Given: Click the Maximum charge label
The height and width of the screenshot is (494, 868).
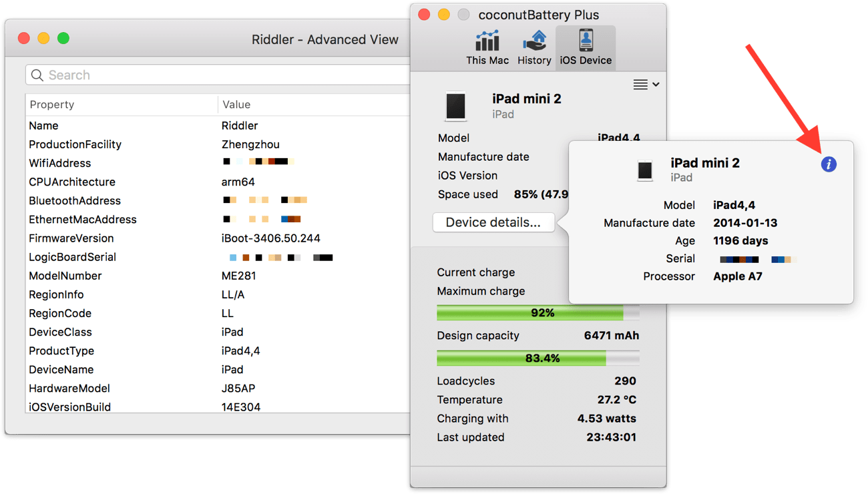Looking at the screenshot, I should pos(481,291).
